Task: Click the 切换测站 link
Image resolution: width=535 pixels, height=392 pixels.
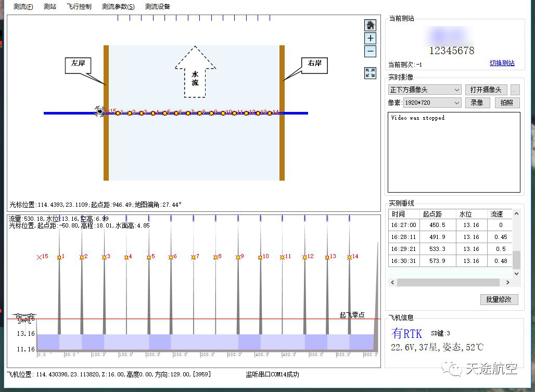Action: (502, 63)
